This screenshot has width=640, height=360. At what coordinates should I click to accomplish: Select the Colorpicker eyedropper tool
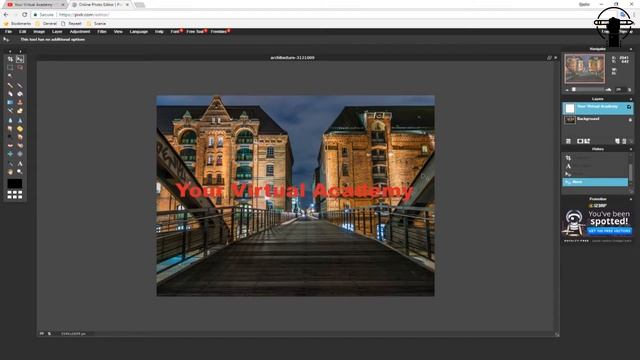(10, 164)
